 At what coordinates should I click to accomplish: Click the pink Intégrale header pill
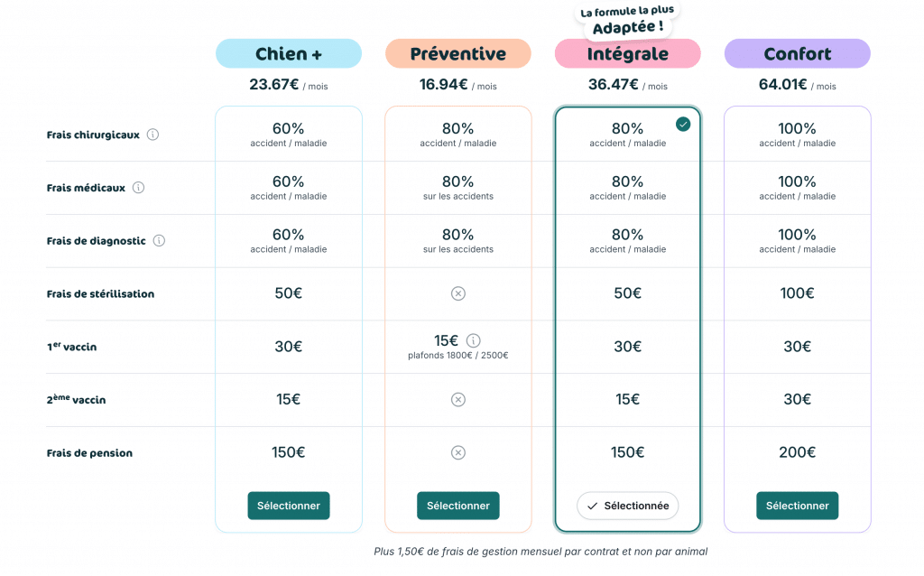coord(627,54)
